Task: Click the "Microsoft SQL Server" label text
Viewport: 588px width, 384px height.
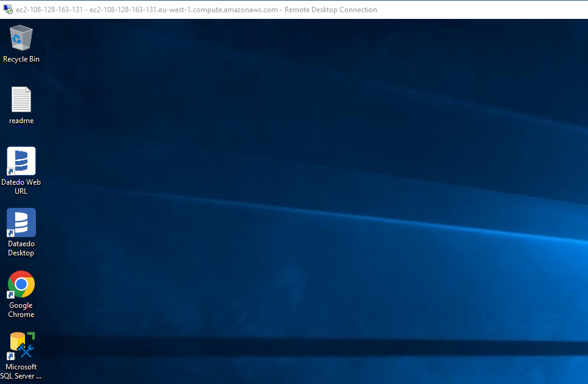Action: click(21, 371)
